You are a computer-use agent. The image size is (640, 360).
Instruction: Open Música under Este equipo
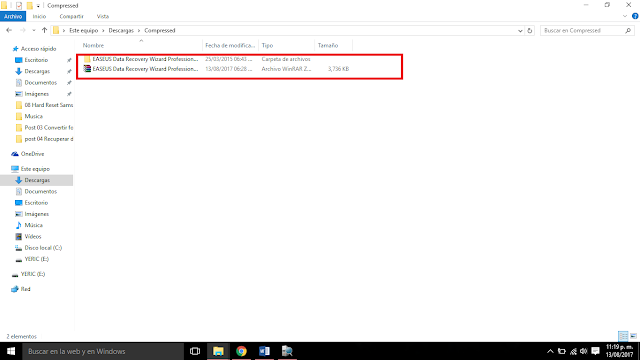[33, 225]
